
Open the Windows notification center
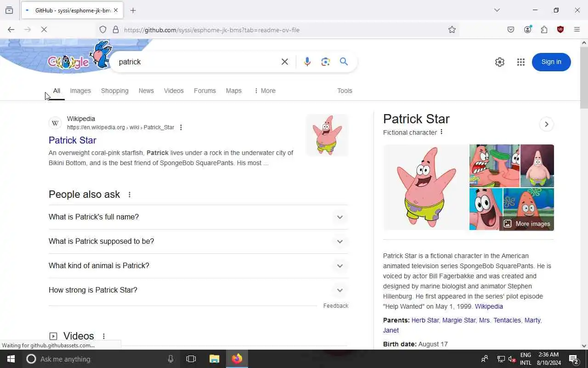(x=574, y=359)
